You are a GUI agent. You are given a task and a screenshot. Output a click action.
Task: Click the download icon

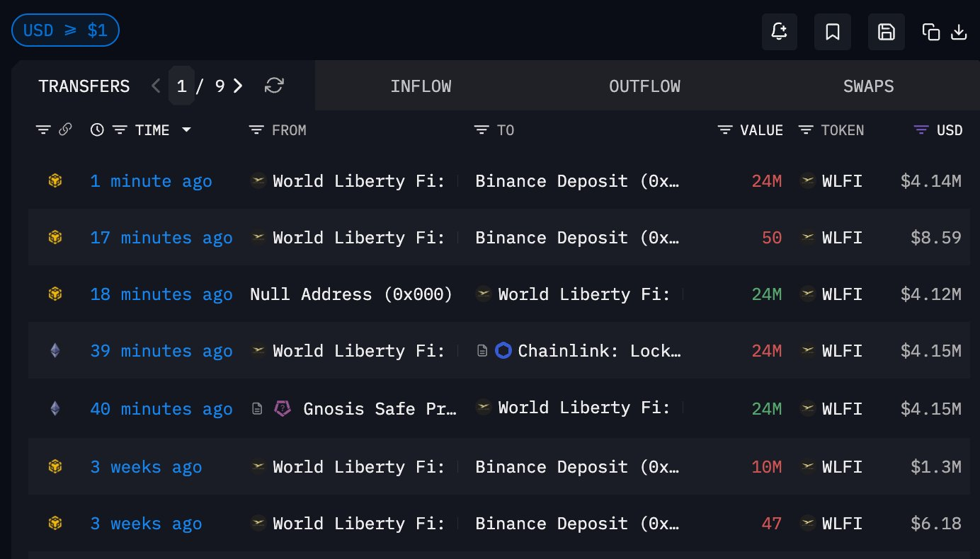(x=958, y=32)
